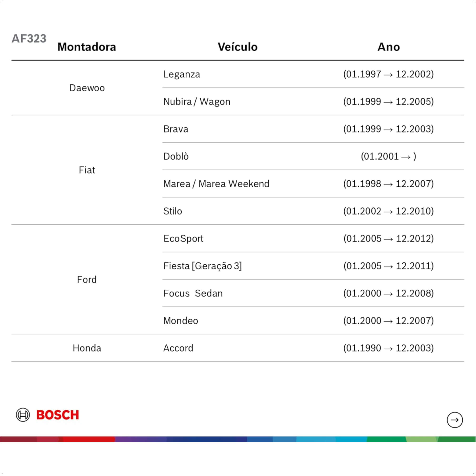Select the AF323 part number label

pyautogui.click(x=29, y=38)
